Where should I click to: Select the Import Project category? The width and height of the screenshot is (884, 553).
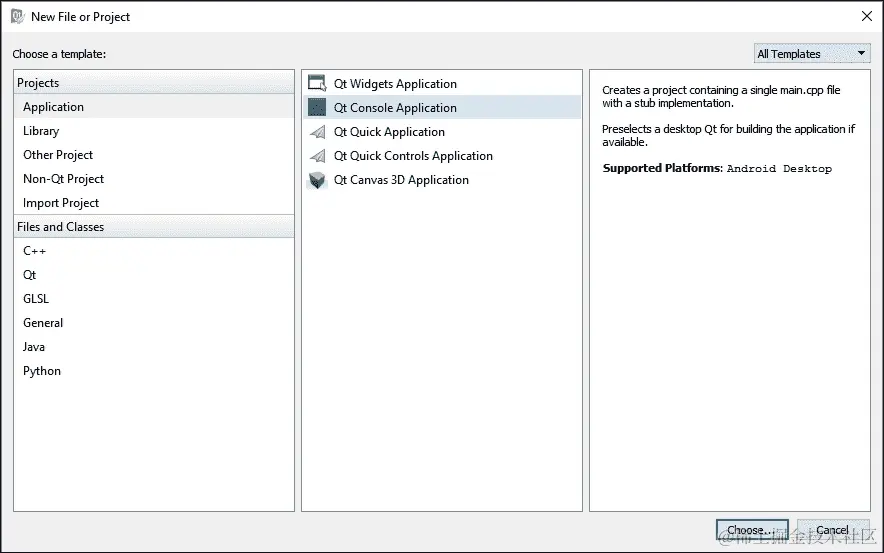click(154, 202)
